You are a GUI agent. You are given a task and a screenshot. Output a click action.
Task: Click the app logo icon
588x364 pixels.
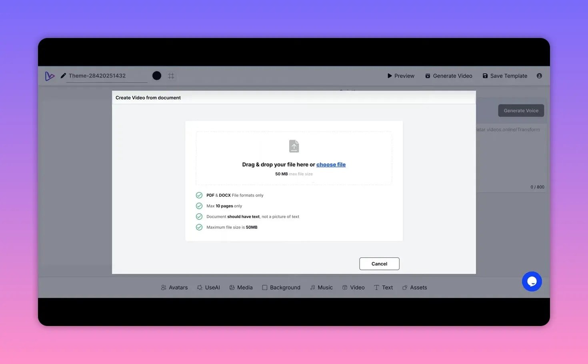pos(50,76)
